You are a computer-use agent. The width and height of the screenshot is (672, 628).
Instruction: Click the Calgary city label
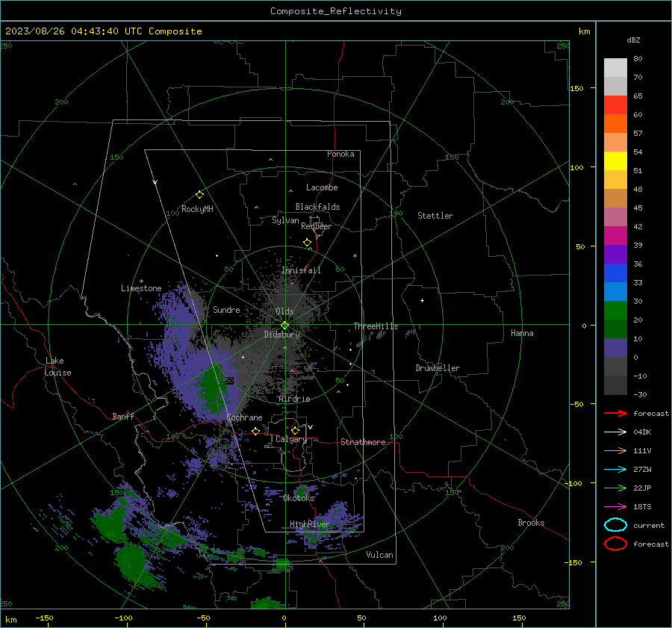[291, 439]
